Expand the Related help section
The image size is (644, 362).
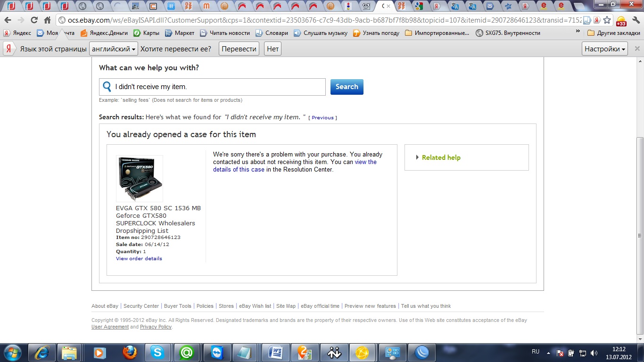point(438,157)
